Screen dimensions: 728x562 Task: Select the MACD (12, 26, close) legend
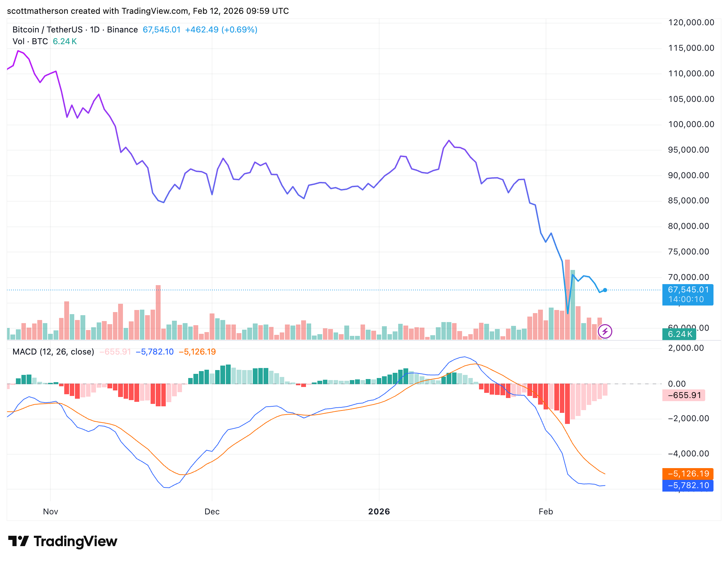click(x=53, y=352)
